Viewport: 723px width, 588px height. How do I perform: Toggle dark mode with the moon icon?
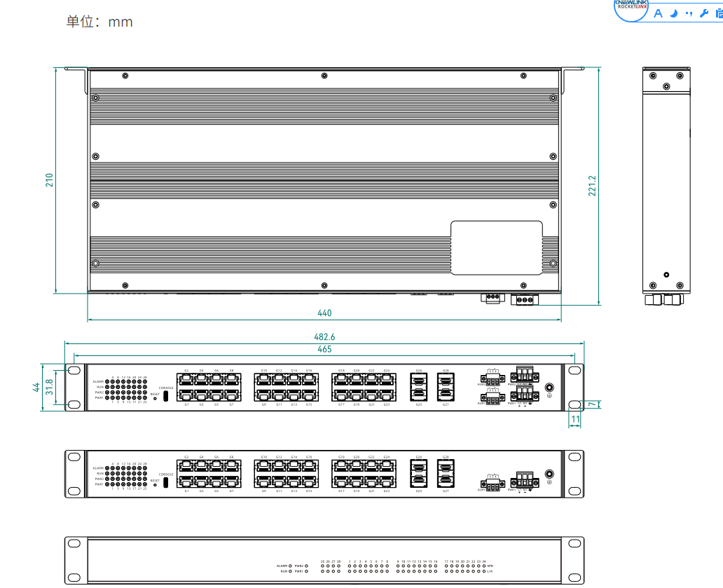pyautogui.click(x=673, y=13)
